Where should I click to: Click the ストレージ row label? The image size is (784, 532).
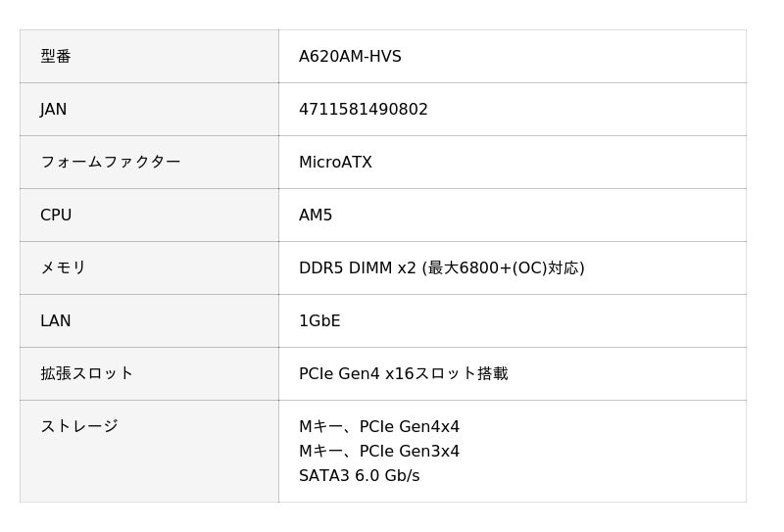coord(78,427)
